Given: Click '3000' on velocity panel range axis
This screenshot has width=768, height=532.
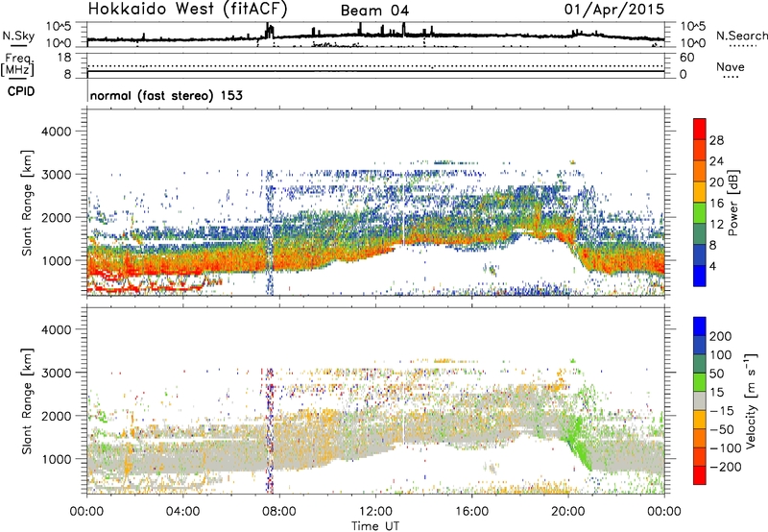Looking at the screenshot, I should click(x=57, y=373).
